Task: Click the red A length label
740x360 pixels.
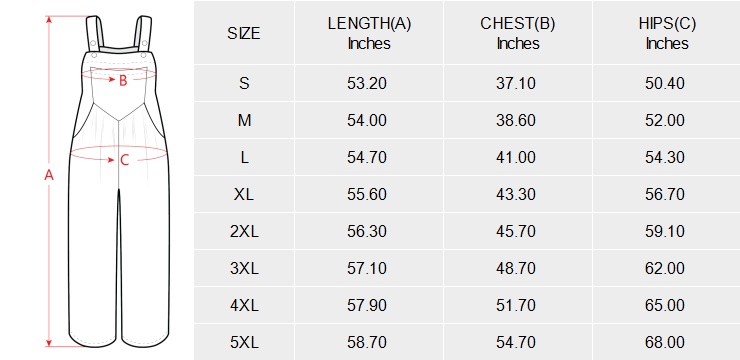Action: (x=49, y=176)
